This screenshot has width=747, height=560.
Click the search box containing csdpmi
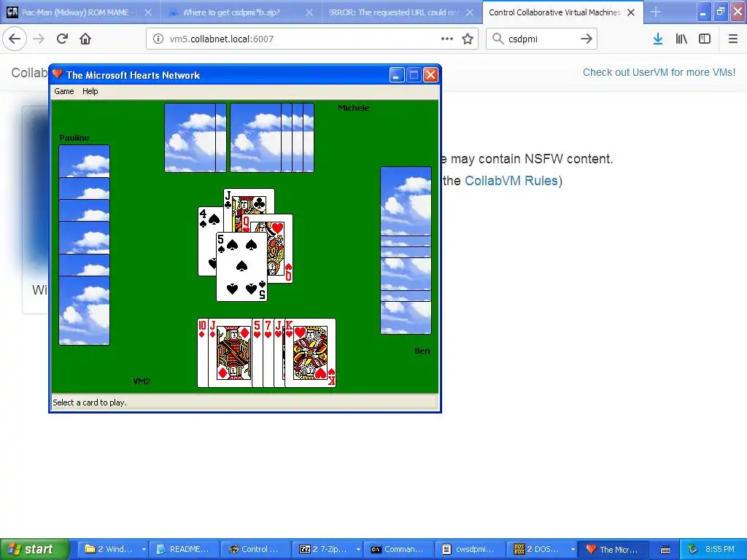point(541,39)
